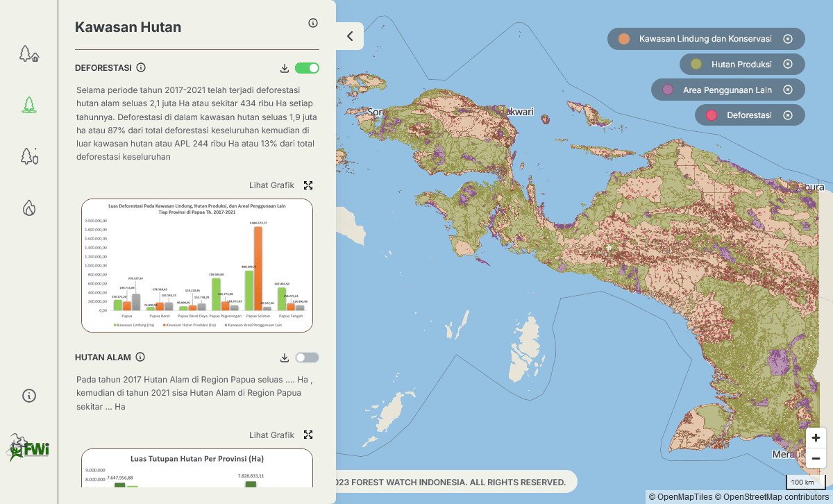
Task: Click the orange dot on Kawasan Lindung chip
Action: 623,39
